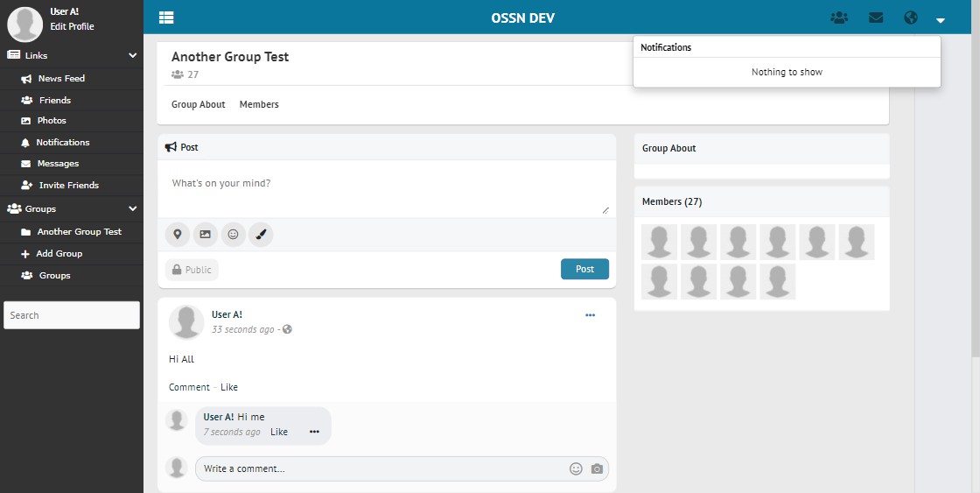Open the Group About tab
Viewport: 980px width, 493px height.
pos(199,104)
